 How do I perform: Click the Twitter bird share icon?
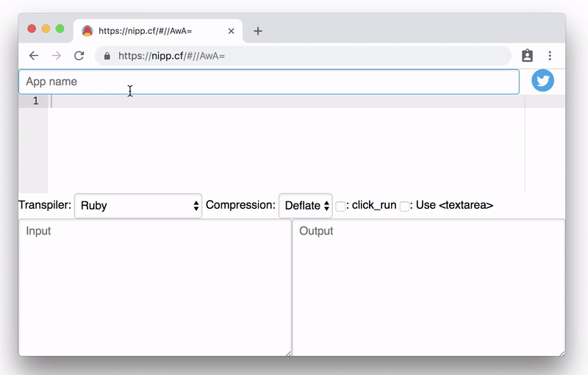click(x=542, y=81)
